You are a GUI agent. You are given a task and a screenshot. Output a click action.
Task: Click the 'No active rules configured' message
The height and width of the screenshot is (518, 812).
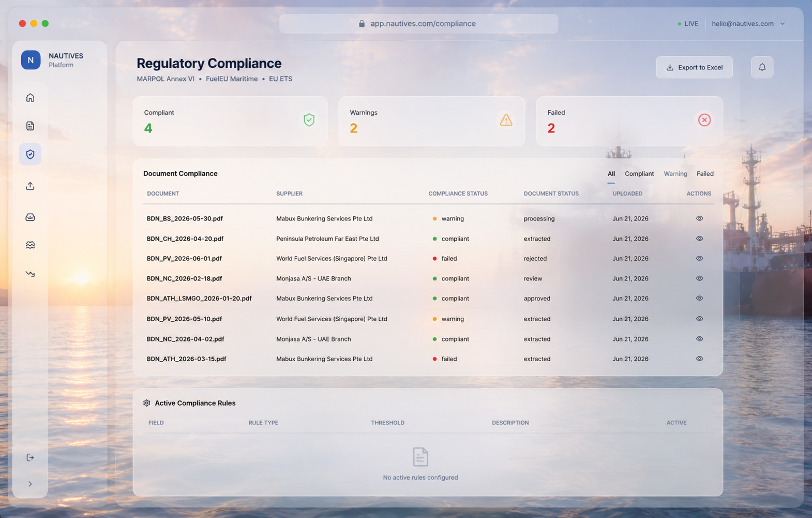point(420,478)
